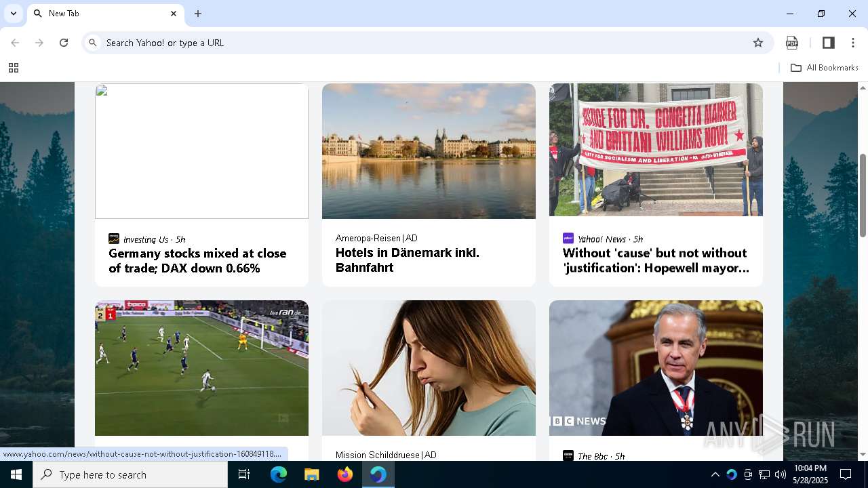This screenshot has height=488, width=868.
Task: Open the volume control tray icon
Action: 781,474
